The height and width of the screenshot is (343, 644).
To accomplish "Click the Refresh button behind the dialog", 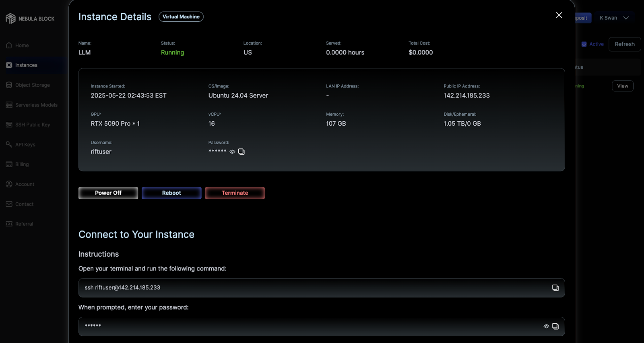I will pyautogui.click(x=625, y=44).
